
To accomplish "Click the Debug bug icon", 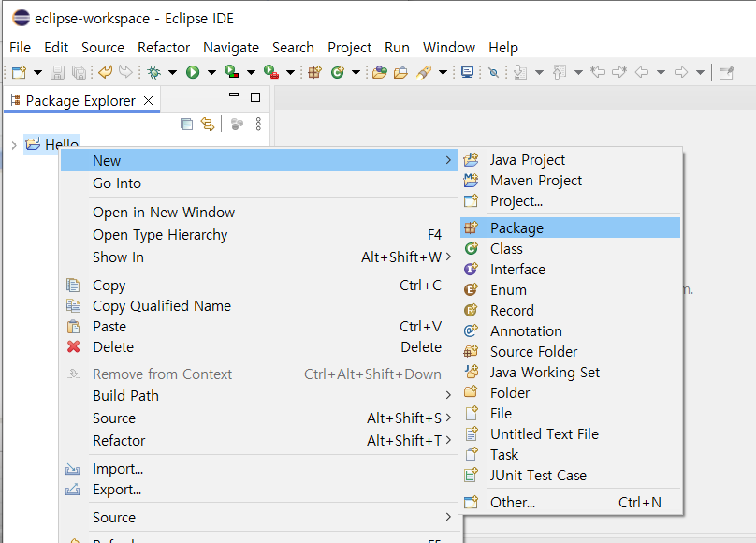I will point(153,72).
